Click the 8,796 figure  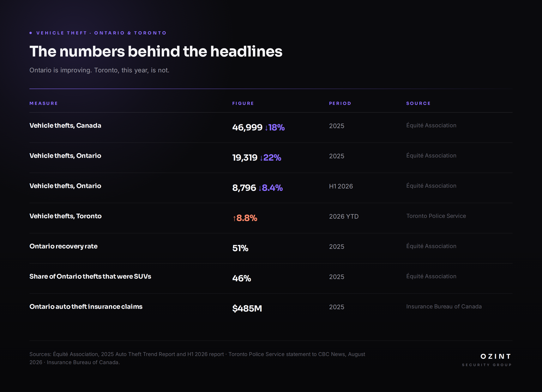pyautogui.click(x=244, y=188)
